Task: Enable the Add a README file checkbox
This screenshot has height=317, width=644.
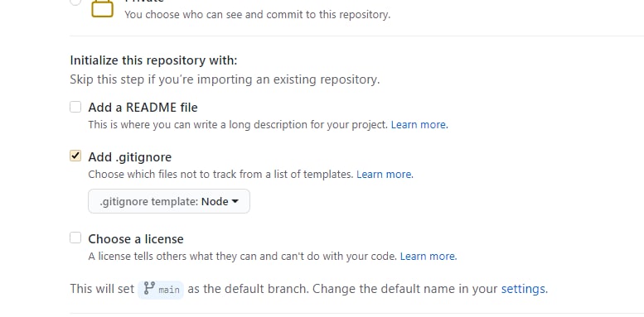Action: click(x=75, y=107)
